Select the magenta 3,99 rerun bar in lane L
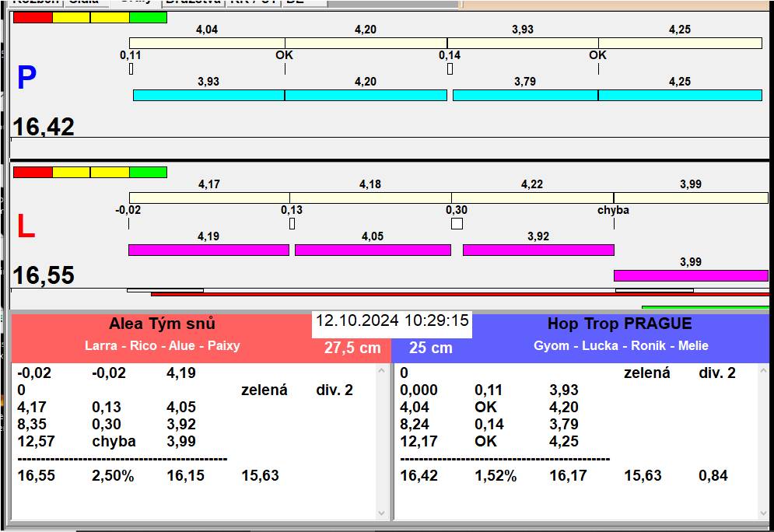The image size is (774, 532). (691, 275)
